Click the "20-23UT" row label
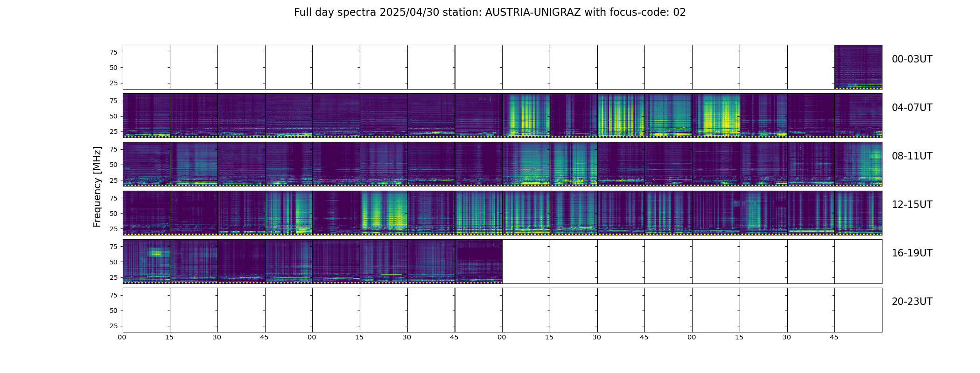The width and height of the screenshot is (980, 373). [x=912, y=302]
